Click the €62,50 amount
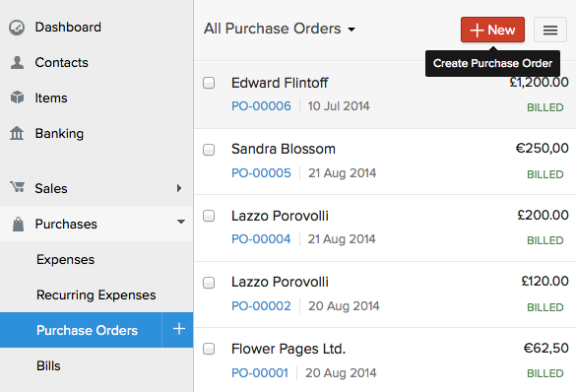This screenshot has height=392, width=576. coord(545,348)
